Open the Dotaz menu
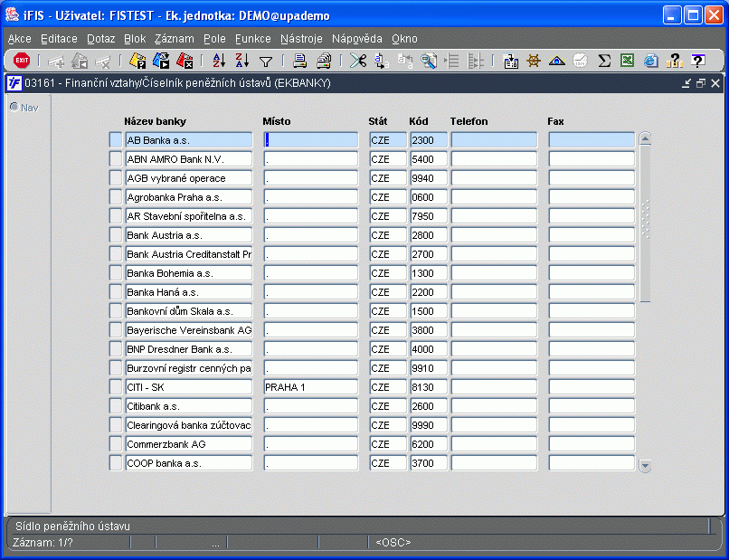Screen dimensions: 729x560 click(x=101, y=39)
